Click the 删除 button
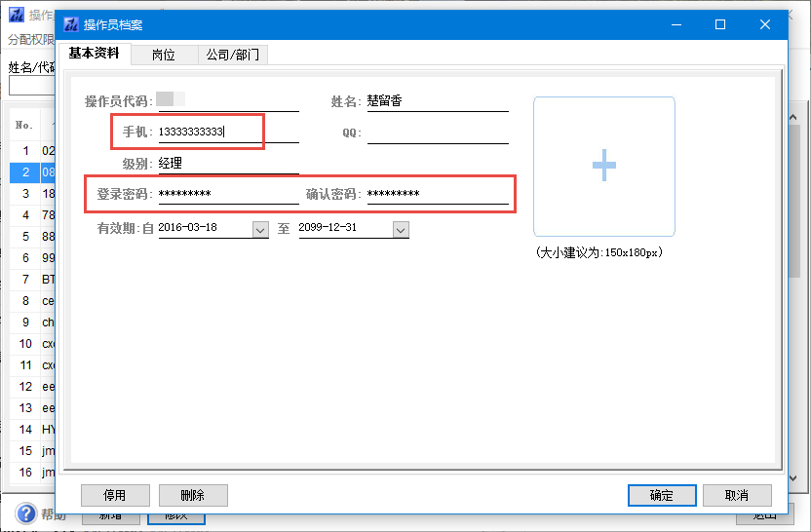Viewport: 811px width, 532px height. click(193, 495)
